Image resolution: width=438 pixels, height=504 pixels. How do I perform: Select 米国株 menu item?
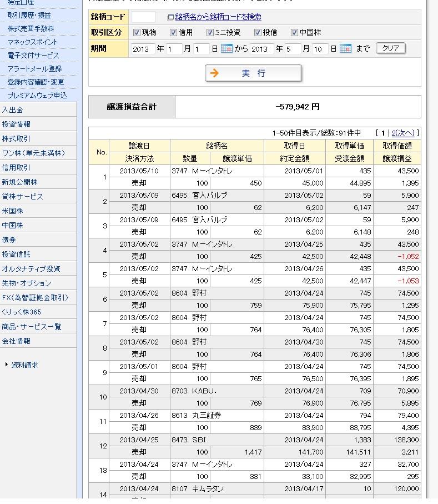pyautogui.click(x=38, y=211)
